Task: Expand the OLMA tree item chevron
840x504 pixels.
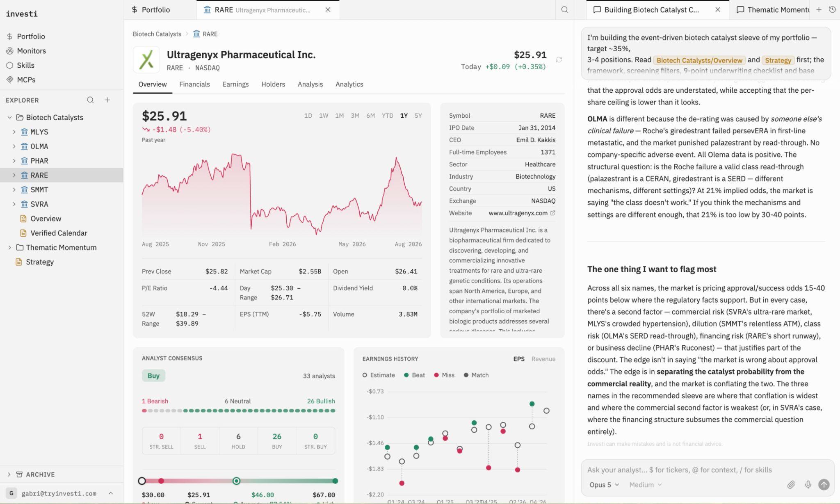Action: 14,146
